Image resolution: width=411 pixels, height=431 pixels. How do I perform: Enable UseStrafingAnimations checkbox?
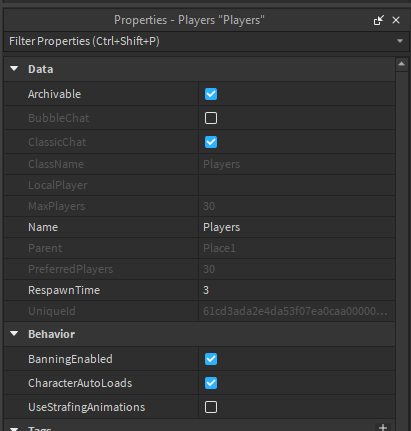click(211, 407)
